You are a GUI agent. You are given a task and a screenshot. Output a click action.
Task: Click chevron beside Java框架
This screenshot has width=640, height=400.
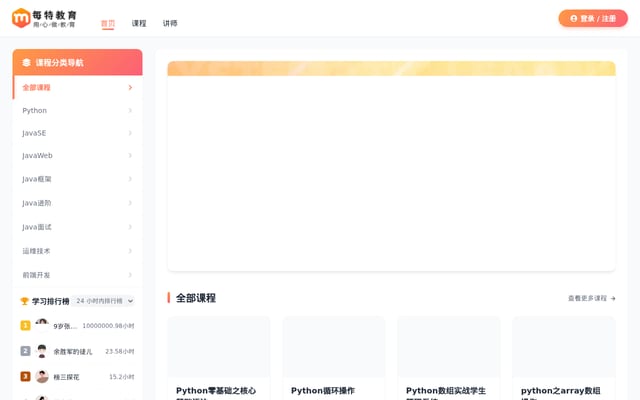[130, 179]
